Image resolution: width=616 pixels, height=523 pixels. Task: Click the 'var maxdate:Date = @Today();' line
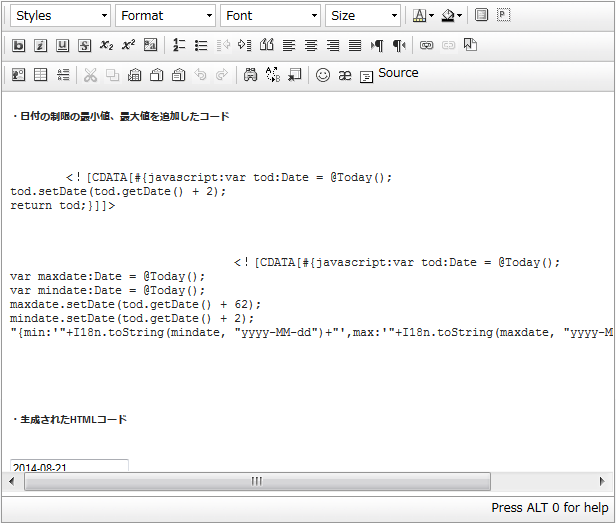[x=107, y=276]
